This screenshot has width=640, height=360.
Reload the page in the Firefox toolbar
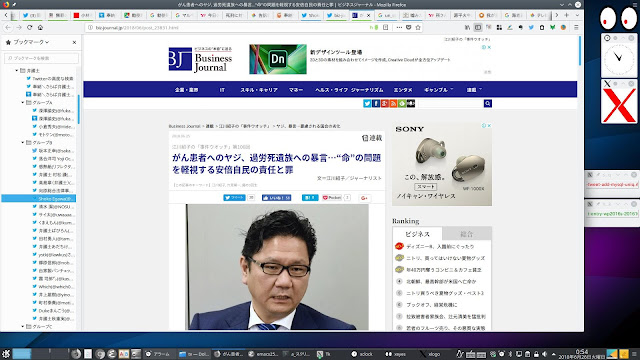[x=29, y=27]
